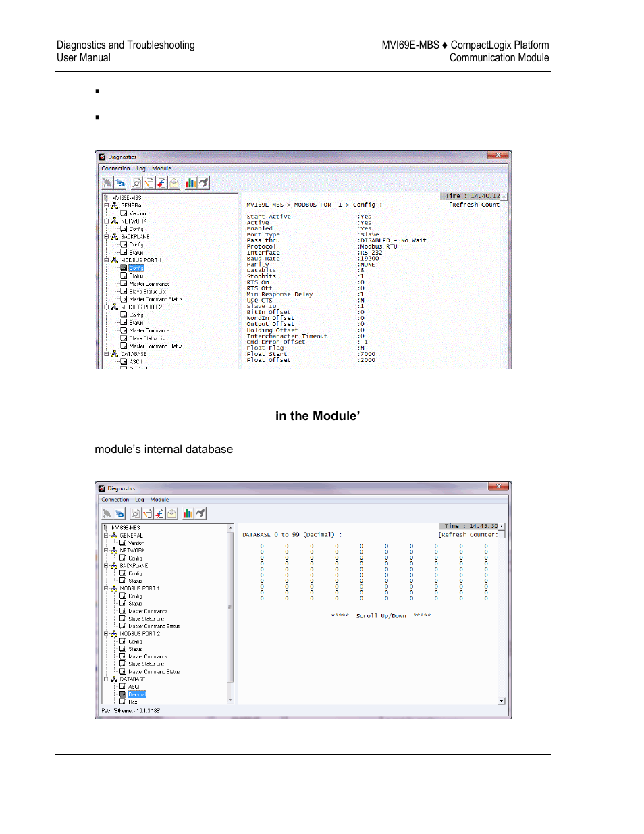The width and height of the screenshot is (644, 834).
Task: Click the bird icon in the port config window toolbar
Action: (x=203, y=183)
